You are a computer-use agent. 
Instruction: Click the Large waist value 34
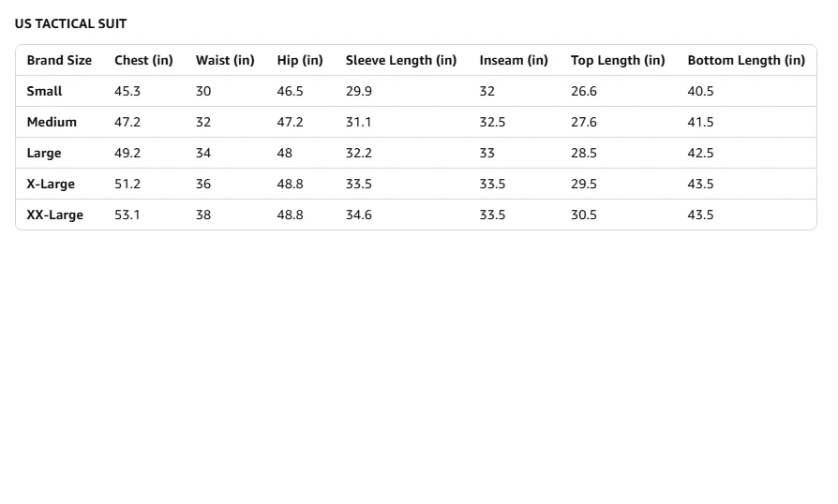click(203, 153)
